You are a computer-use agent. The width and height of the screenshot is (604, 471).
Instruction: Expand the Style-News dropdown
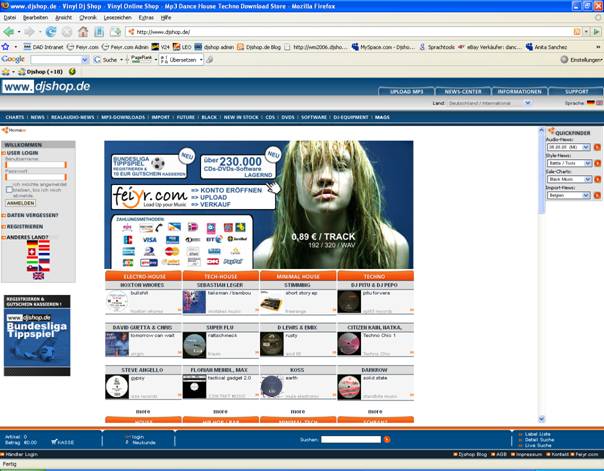(x=567, y=163)
